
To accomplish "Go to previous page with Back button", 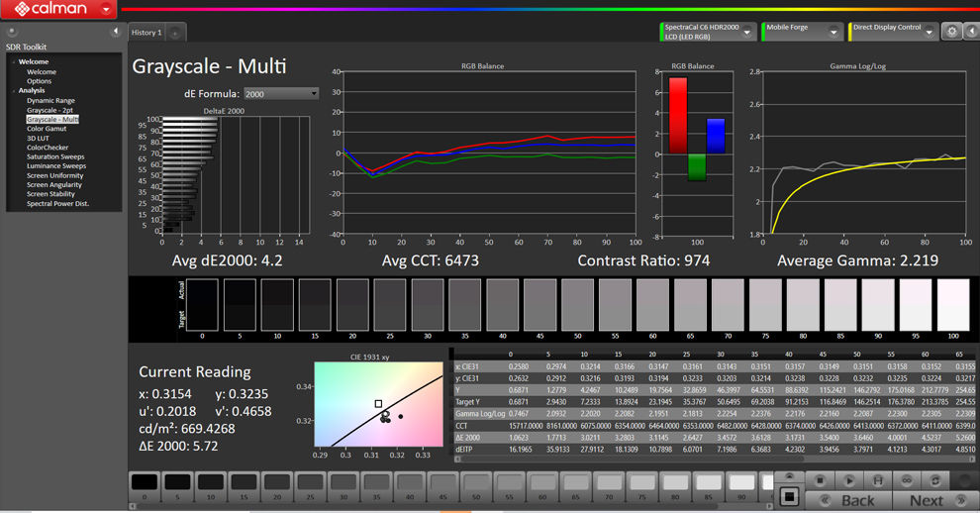I will (848, 500).
